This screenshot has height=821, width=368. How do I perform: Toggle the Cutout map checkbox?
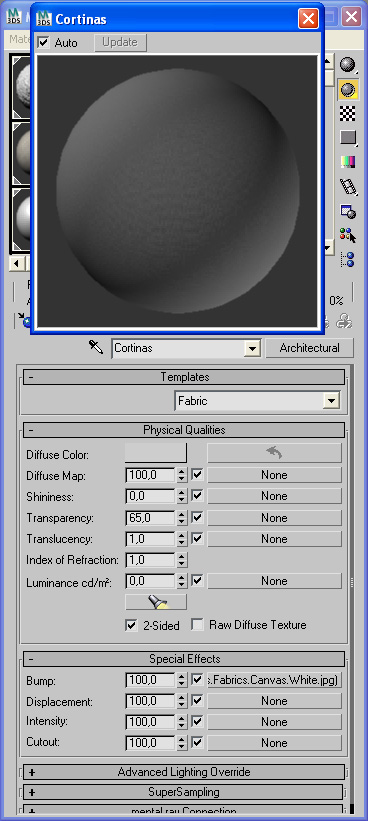click(x=197, y=742)
